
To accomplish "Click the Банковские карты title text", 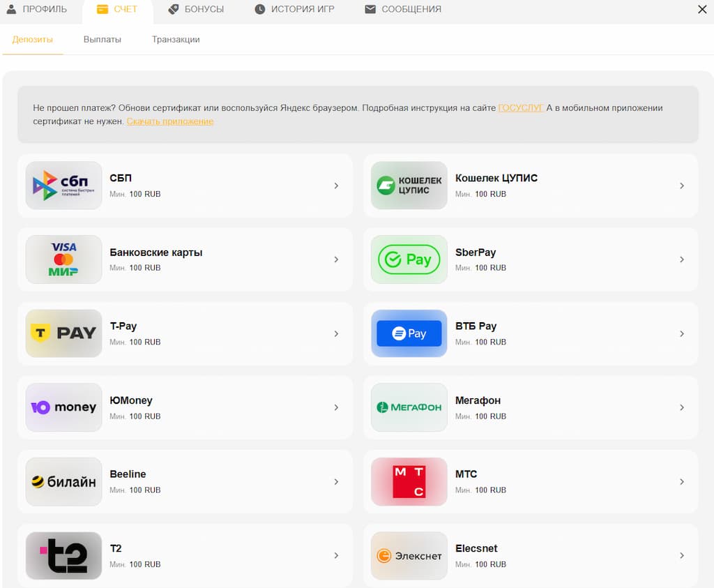I will click(155, 252).
